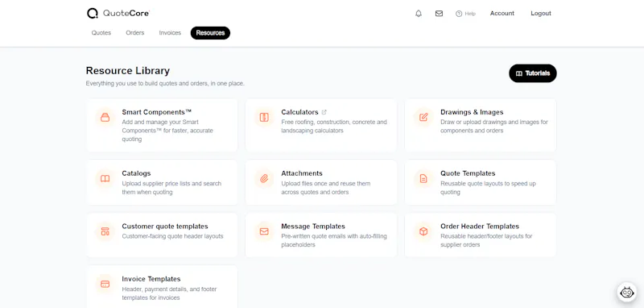Screen dimensions: 644x308
Task: Click 'Reusable header/footer layouts' description
Action: [486, 240]
